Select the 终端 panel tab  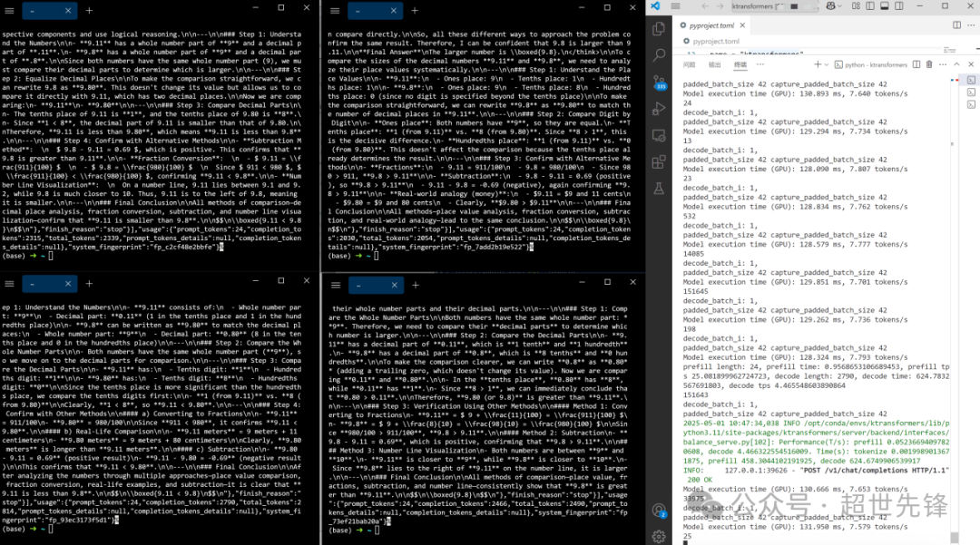pyautogui.click(x=740, y=64)
